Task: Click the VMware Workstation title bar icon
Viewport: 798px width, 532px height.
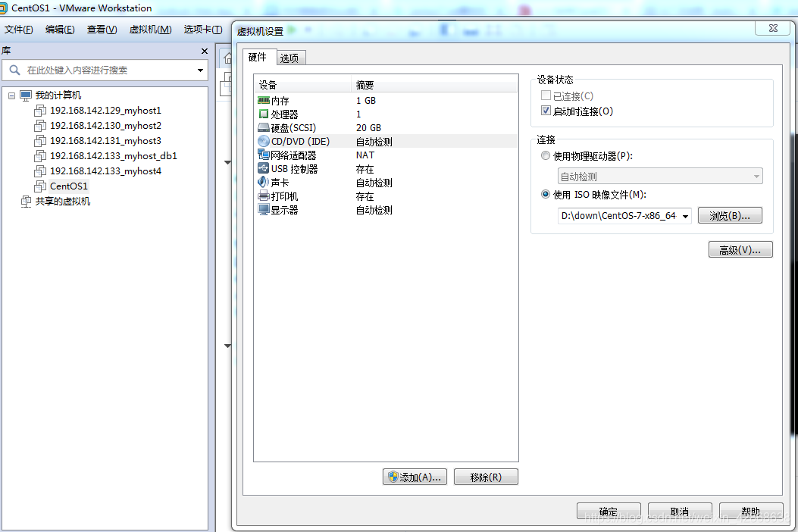Action: 2,8
